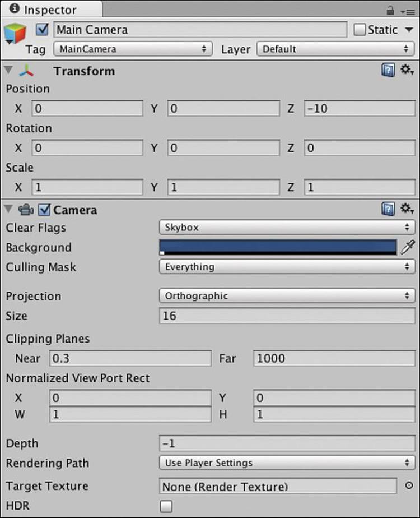Image resolution: width=420 pixels, height=518 pixels.
Task: Enable the HDR checkbox
Action: point(166,506)
